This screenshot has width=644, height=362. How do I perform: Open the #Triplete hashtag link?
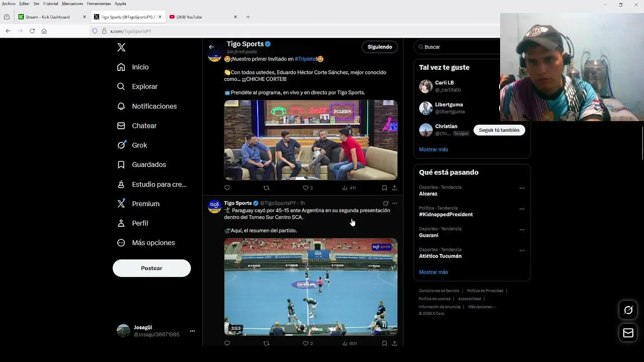305,59
